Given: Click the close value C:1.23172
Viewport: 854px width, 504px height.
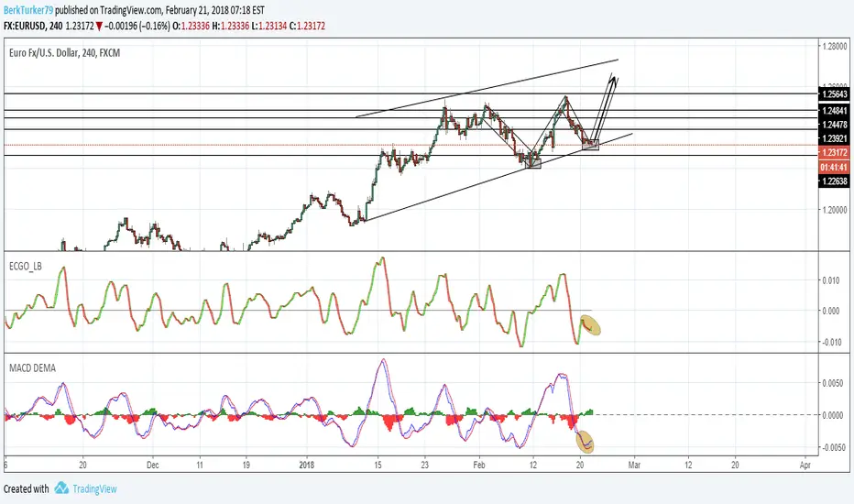Looking at the screenshot, I should (x=307, y=26).
